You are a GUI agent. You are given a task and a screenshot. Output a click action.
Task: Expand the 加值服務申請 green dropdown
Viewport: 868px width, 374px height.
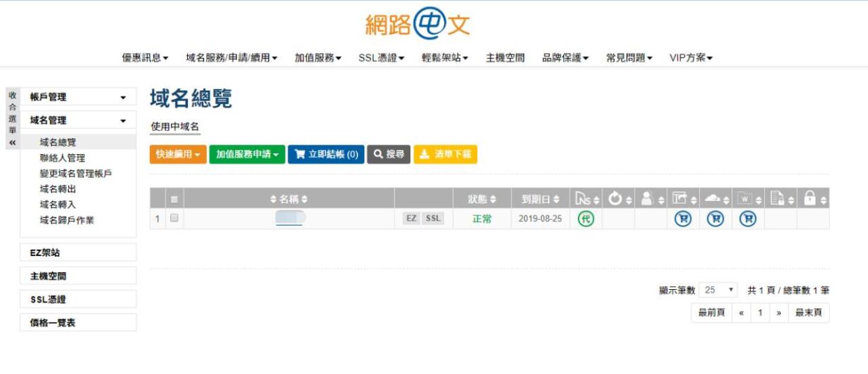point(247,154)
